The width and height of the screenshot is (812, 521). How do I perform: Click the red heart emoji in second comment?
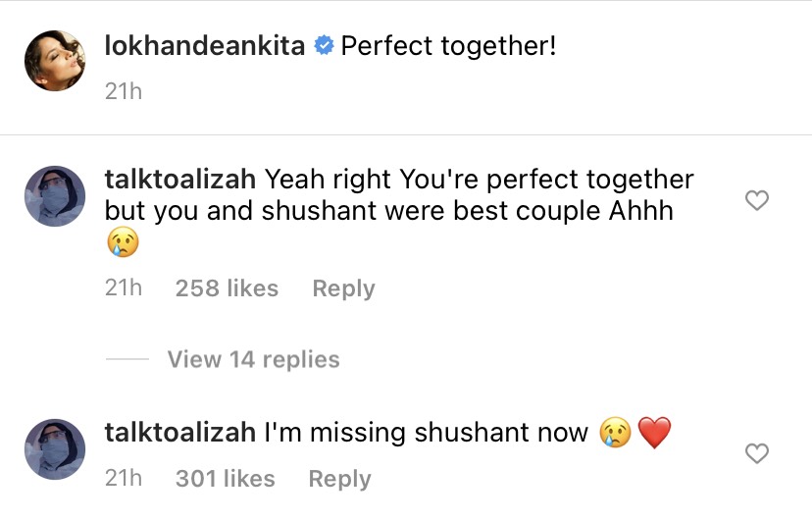(x=654, y=433)
